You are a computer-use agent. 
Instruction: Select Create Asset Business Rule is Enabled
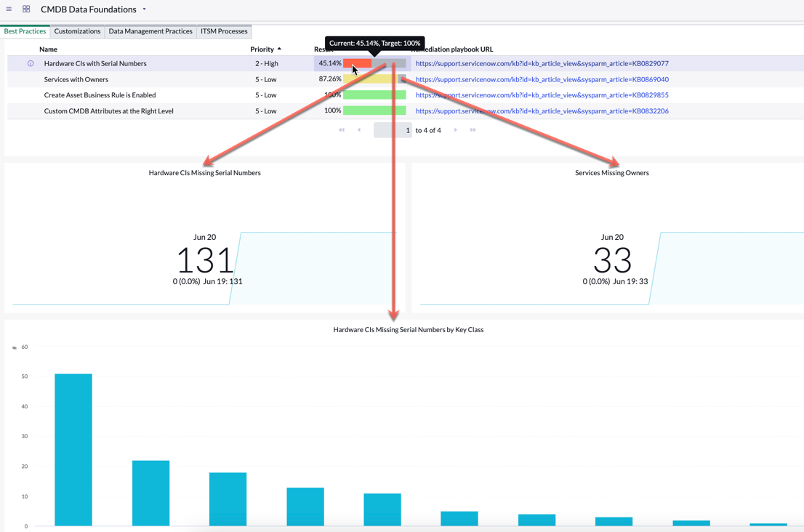tap(100, 95)
